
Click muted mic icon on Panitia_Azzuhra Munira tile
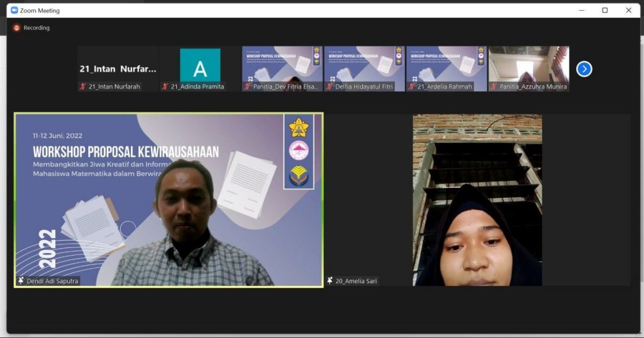[494, 87]
